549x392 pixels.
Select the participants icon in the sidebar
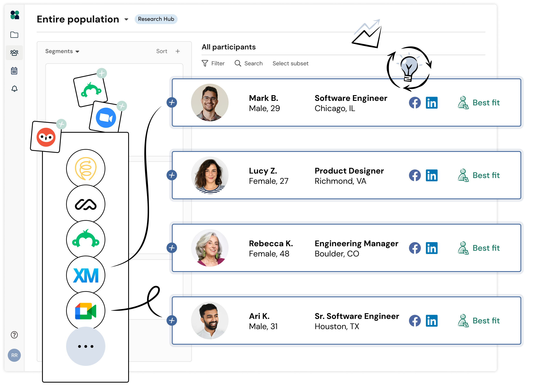coord(14,52)
